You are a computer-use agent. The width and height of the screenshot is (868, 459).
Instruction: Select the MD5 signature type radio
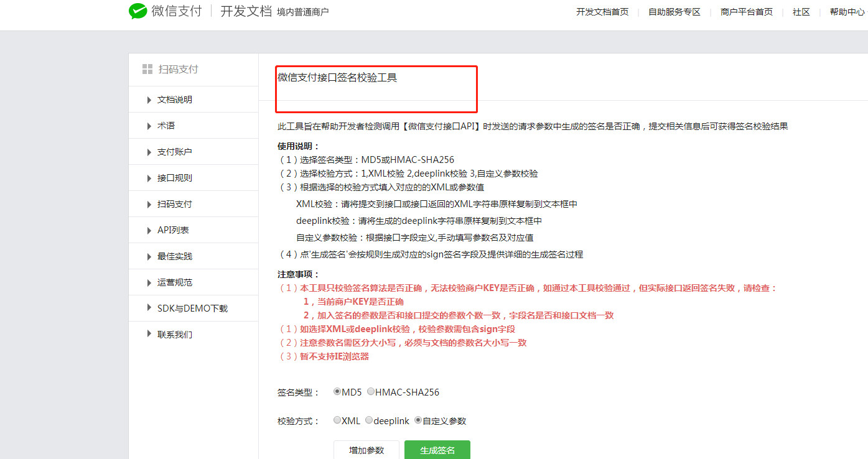pyautogui.click(x=337, y=392)
